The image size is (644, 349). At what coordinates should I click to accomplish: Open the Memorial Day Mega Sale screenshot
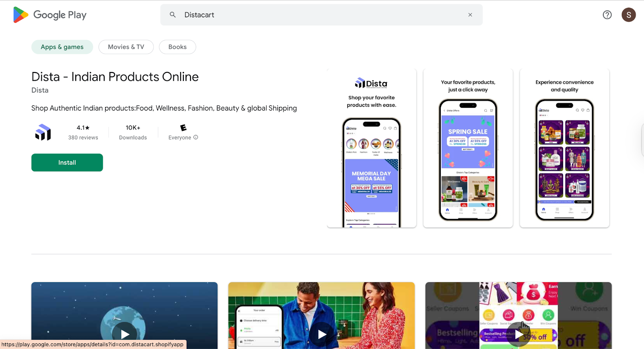[x=372, y=148]
